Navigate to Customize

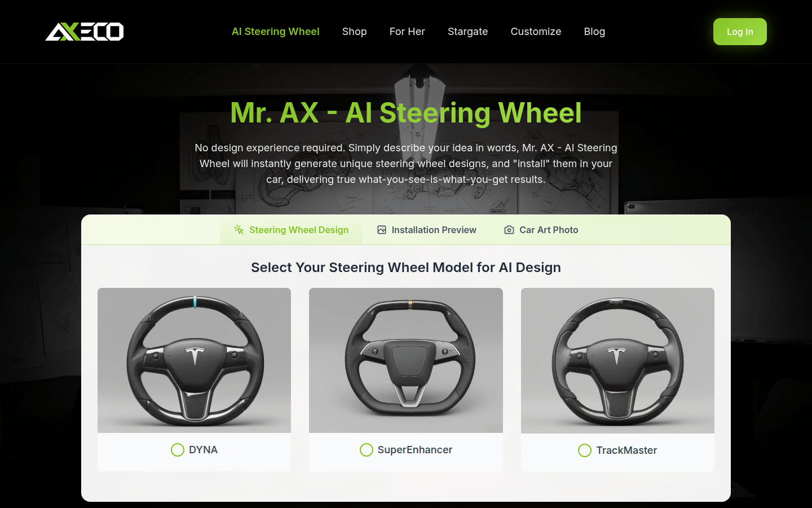click(536, 32)
